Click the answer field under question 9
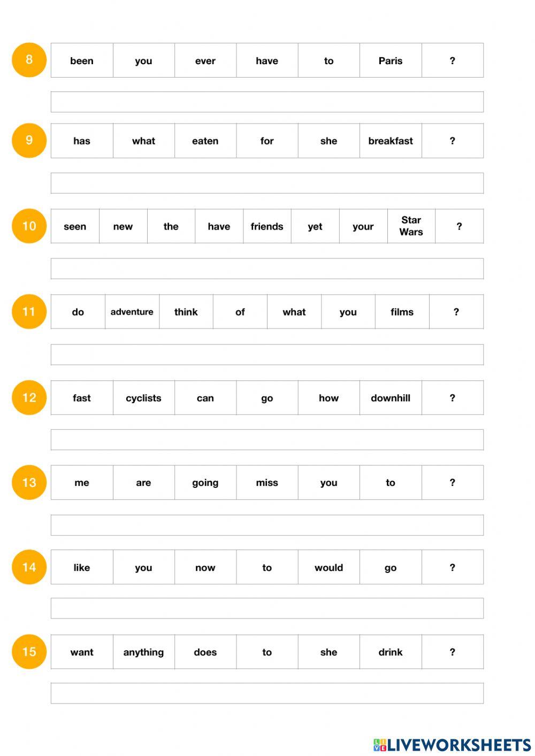Screen dimensions: 535x756 pyautogui.click(x=267, y=183)
